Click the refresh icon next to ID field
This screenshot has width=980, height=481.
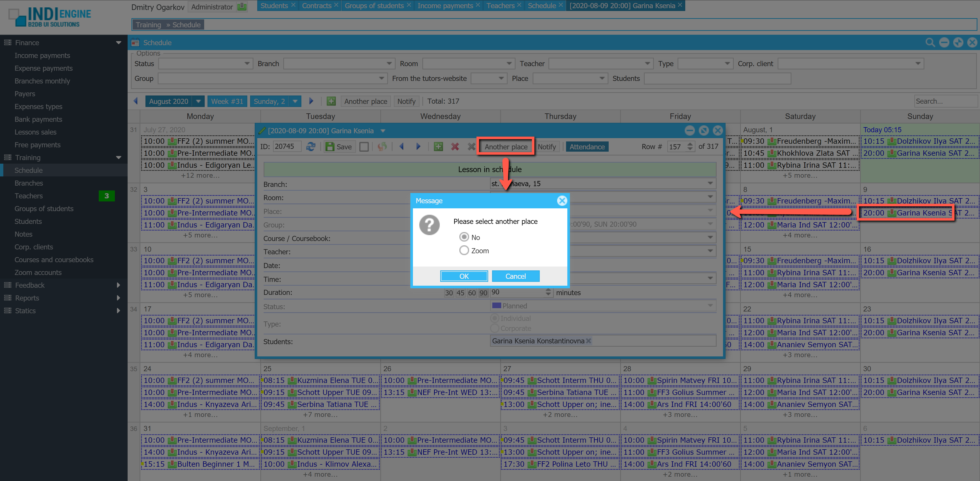pos(311,147)
